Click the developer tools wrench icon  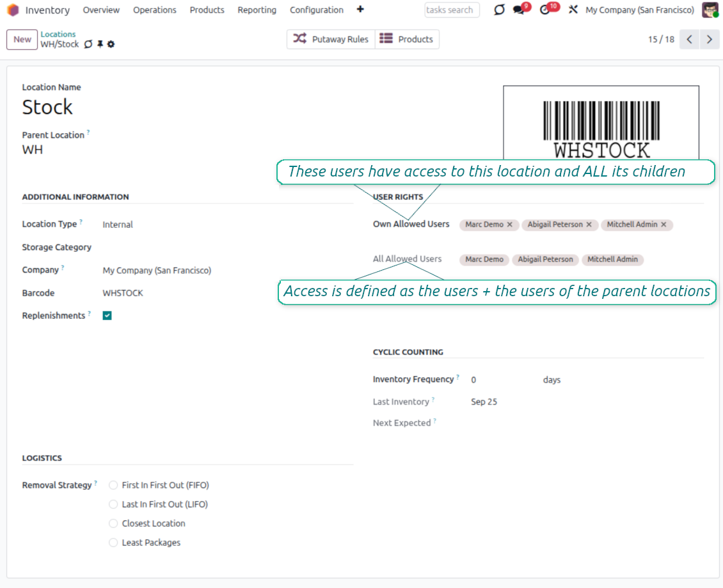point(573,10)
